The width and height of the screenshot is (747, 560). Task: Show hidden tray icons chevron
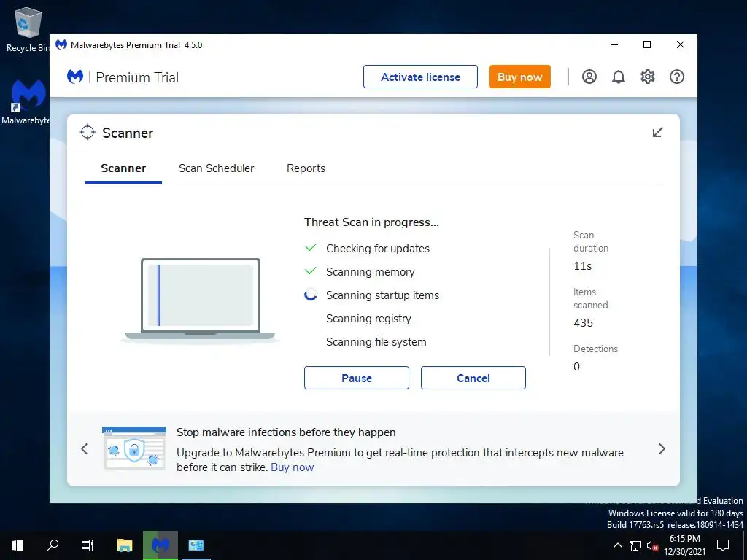(x=617, y=545)
